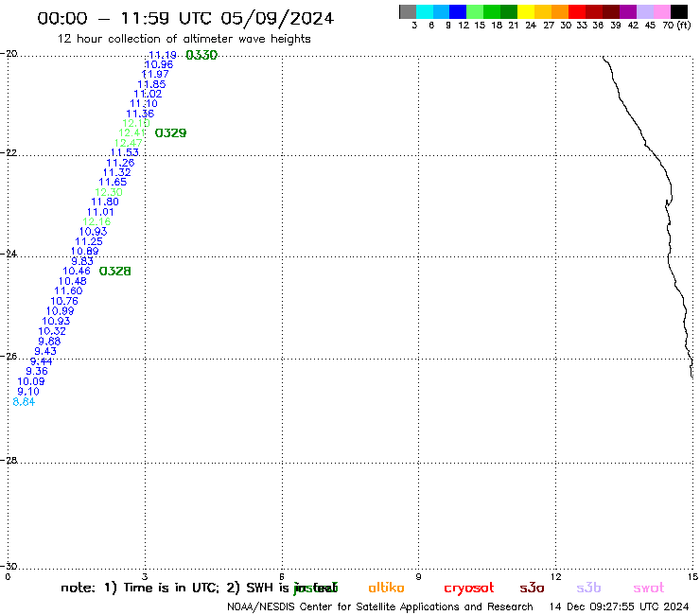Click the wave height value 10.32

pos(52,331)
